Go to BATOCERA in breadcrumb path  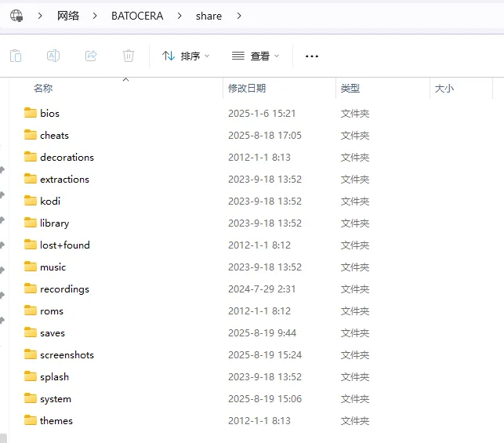coord(137,16)
